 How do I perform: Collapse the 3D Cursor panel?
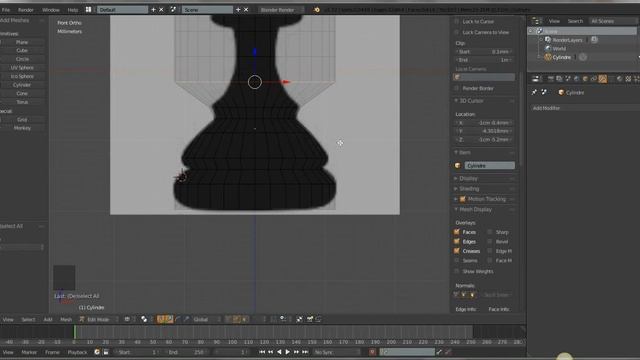tap(456, 101)
